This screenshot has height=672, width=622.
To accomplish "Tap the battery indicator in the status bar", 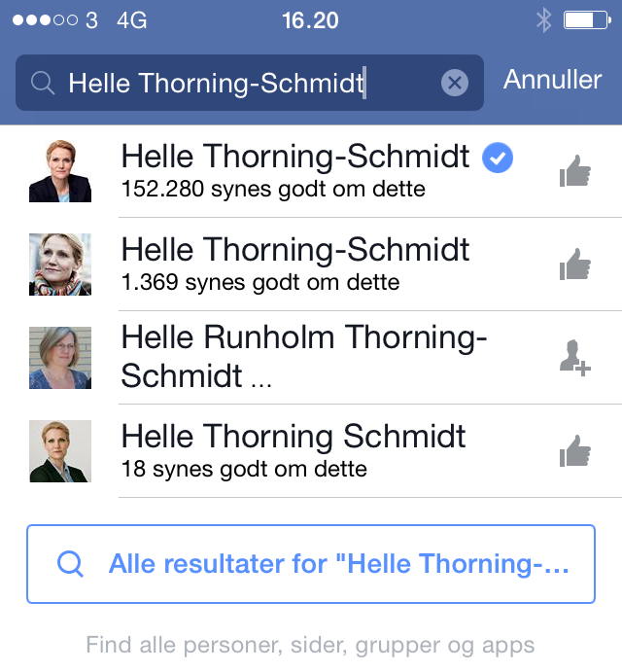I will point(587,20).
